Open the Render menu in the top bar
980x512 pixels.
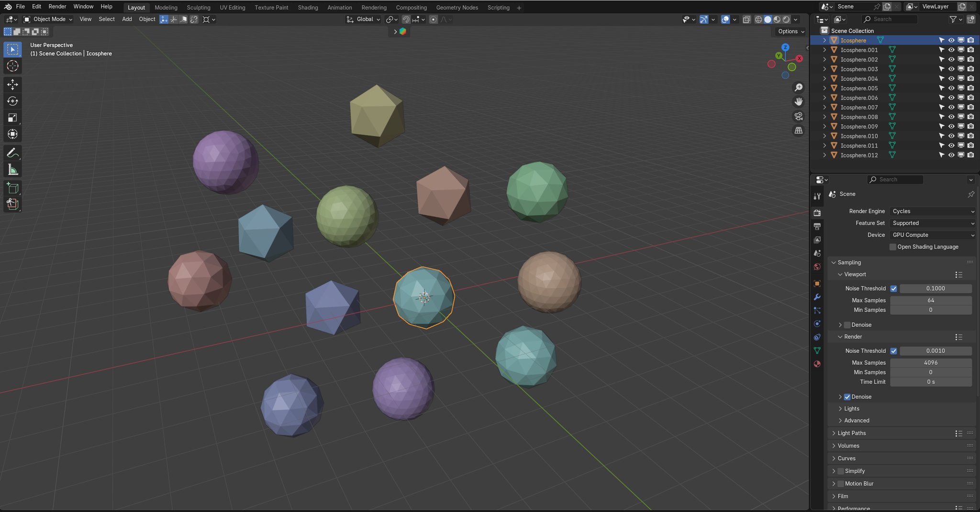(x=57, y=6)
